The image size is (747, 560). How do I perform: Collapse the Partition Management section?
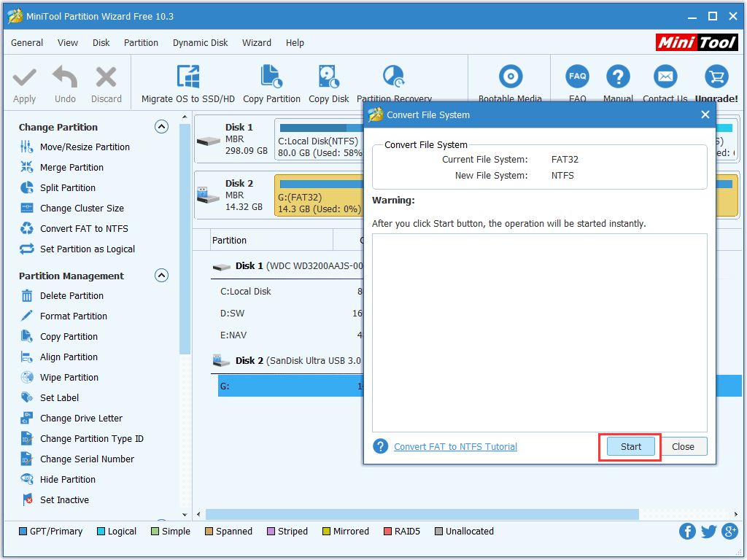[161, 276]
